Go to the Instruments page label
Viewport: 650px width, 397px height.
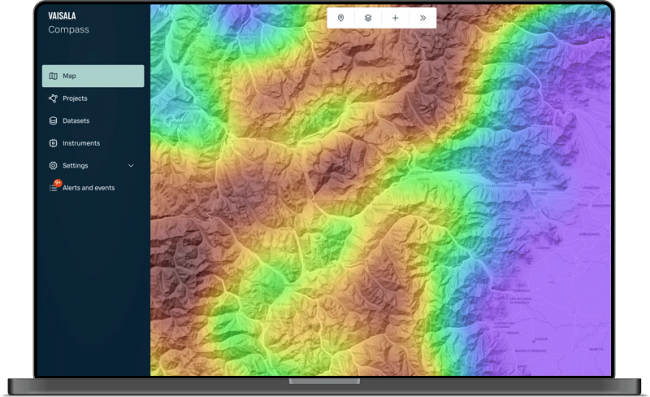(81, 143)
